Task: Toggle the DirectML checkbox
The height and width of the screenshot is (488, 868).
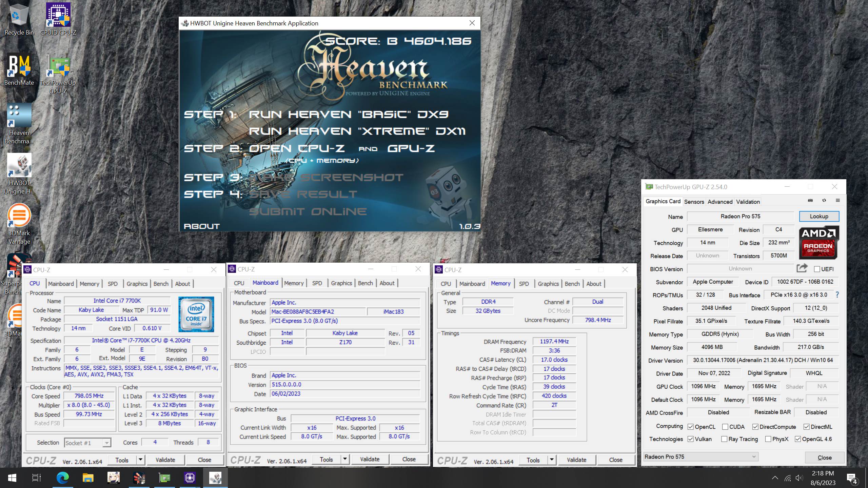Action: pyautogui.click(x=807, y=427)
